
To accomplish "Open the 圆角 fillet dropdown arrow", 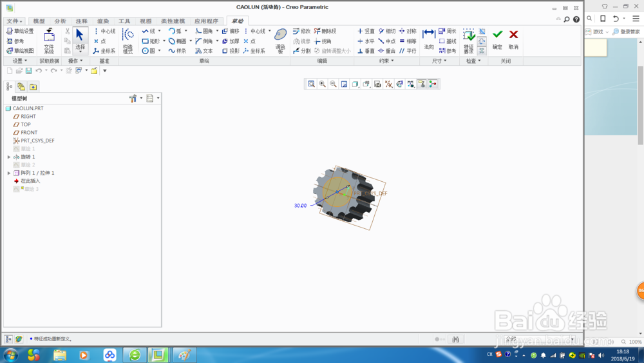I will 217,31.
